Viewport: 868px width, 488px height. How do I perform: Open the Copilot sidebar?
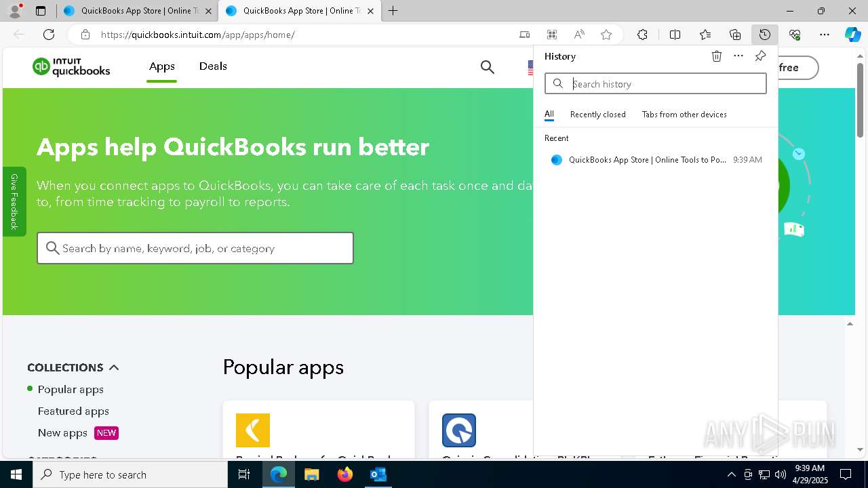coord(853,35)
